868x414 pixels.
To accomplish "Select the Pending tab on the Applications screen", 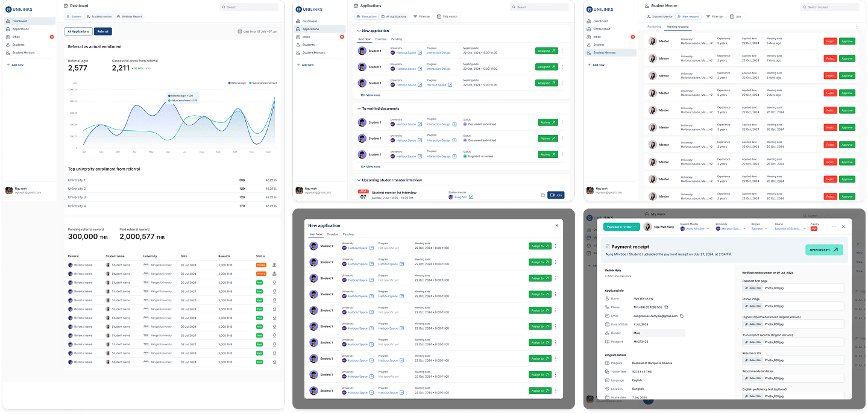I will click(397, 39).
